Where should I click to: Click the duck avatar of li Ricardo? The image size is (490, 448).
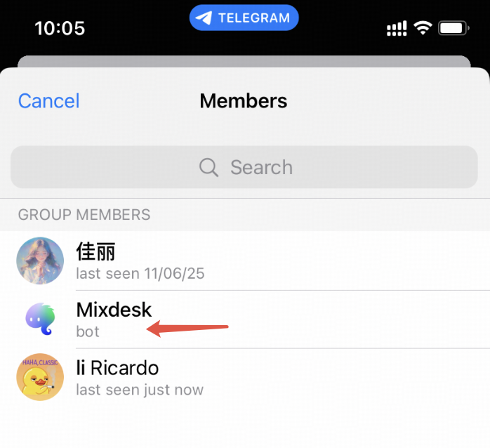[40, 377]
